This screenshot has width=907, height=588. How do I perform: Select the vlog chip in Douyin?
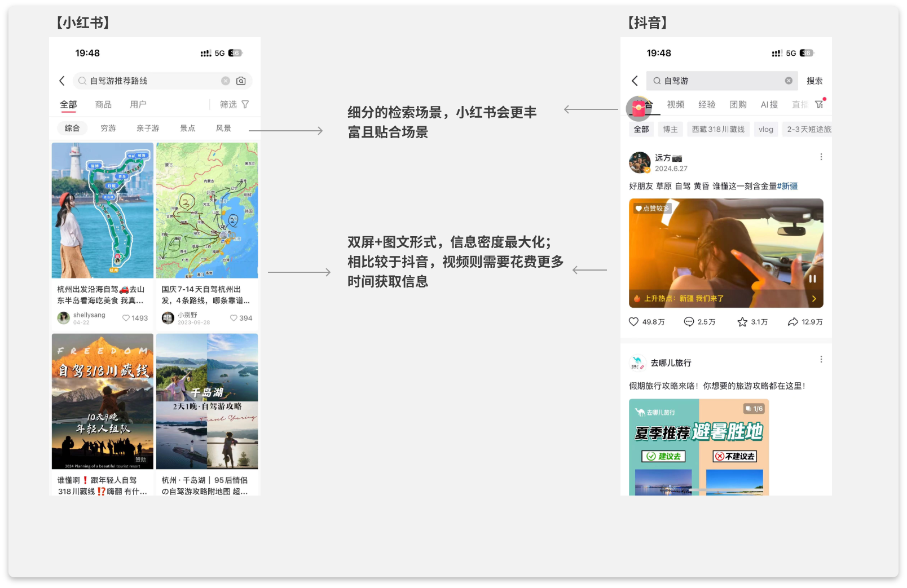[x=766, y=129]
